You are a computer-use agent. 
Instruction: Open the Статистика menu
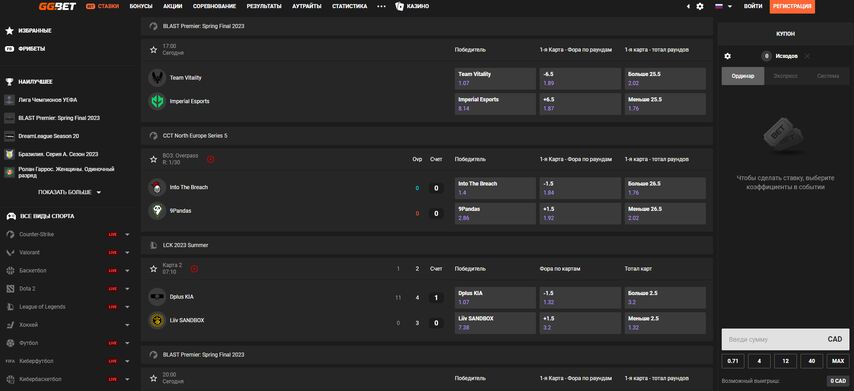coord(350,7)
